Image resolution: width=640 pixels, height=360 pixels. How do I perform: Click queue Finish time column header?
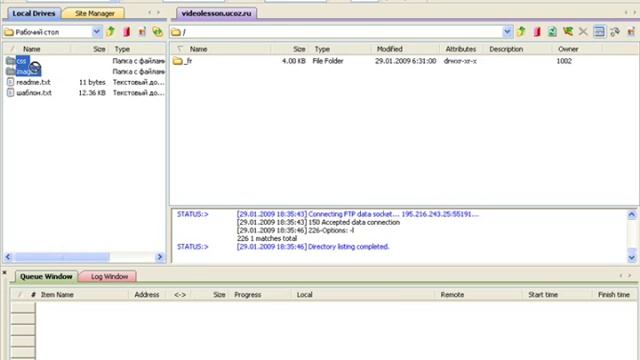tap(614, 295)
